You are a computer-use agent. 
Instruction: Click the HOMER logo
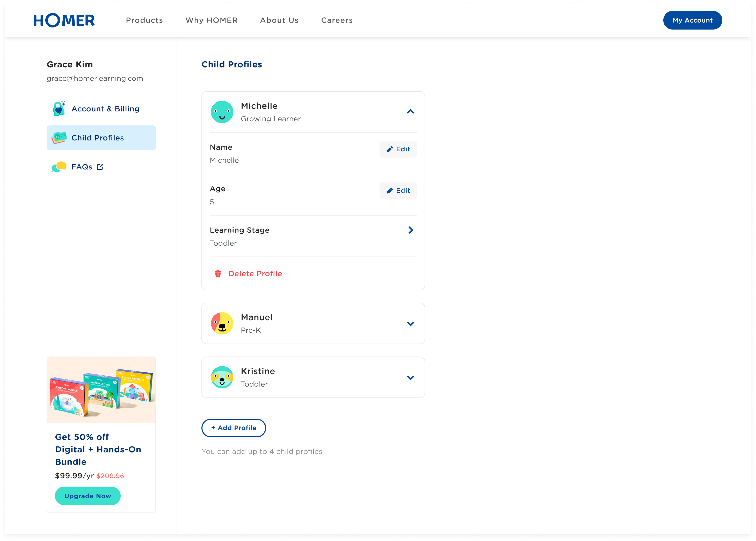pos(64,20)
